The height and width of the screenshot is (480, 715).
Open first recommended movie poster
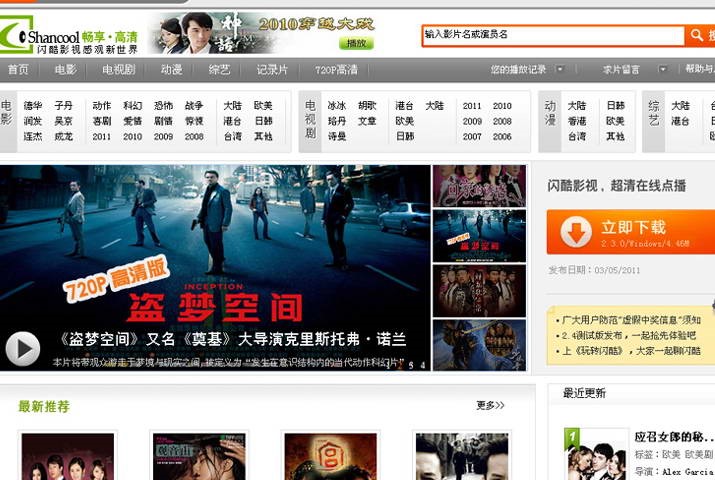[x=68, y=456]
